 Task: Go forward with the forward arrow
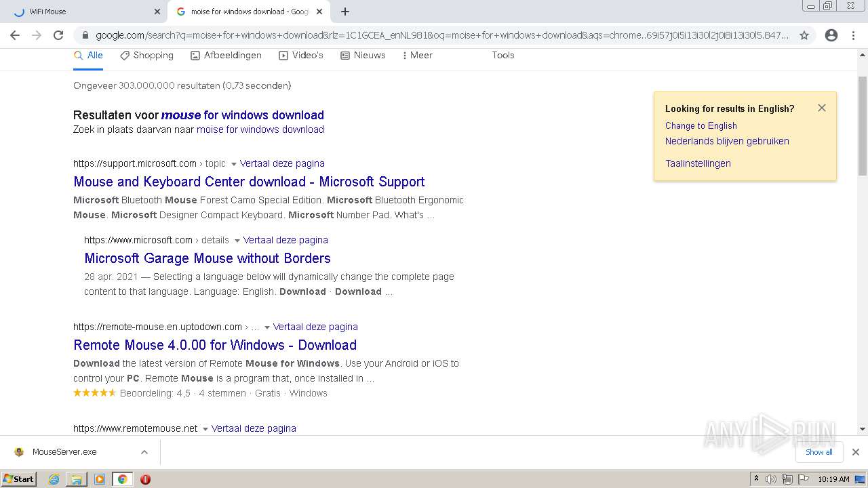click(x=37, y=35)
